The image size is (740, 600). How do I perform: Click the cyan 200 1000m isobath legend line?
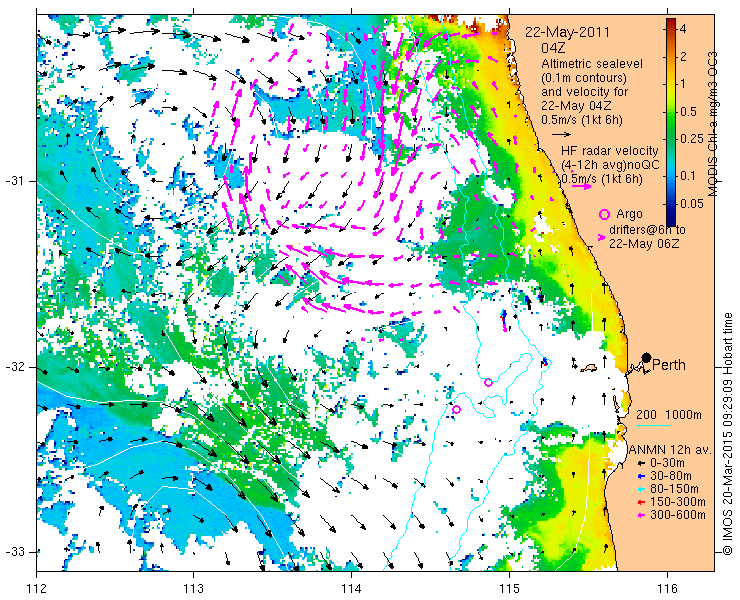pyautogui.click(x=653, y=425)
